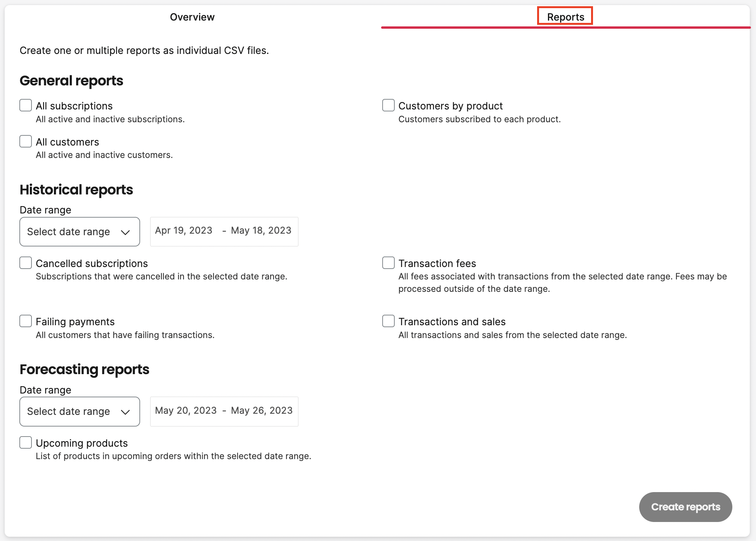Open Historical reports date range dropdown
Screen dimensions: 756x541
(80, 232)
